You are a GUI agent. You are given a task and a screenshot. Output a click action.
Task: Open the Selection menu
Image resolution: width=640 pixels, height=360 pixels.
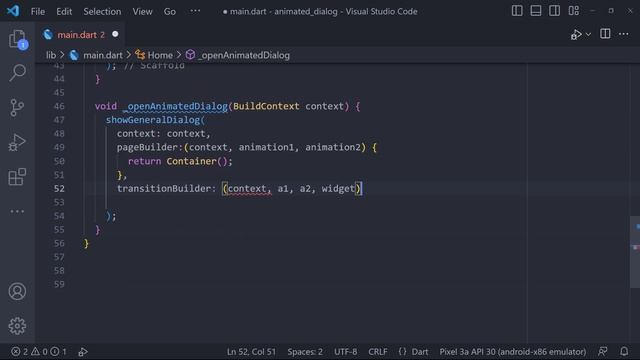102,11
